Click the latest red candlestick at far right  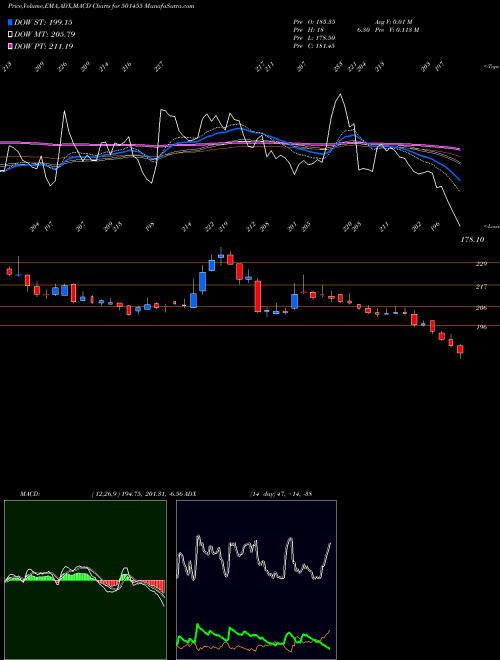(460, 350)
